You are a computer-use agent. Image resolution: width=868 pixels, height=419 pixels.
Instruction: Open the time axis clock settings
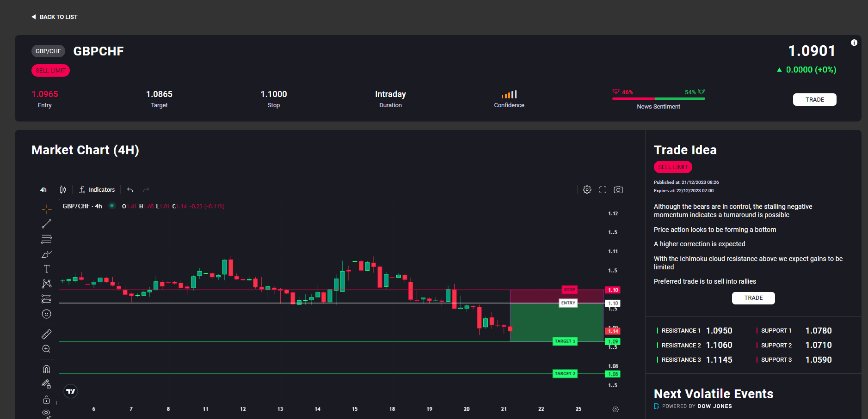tap(616, 409)
